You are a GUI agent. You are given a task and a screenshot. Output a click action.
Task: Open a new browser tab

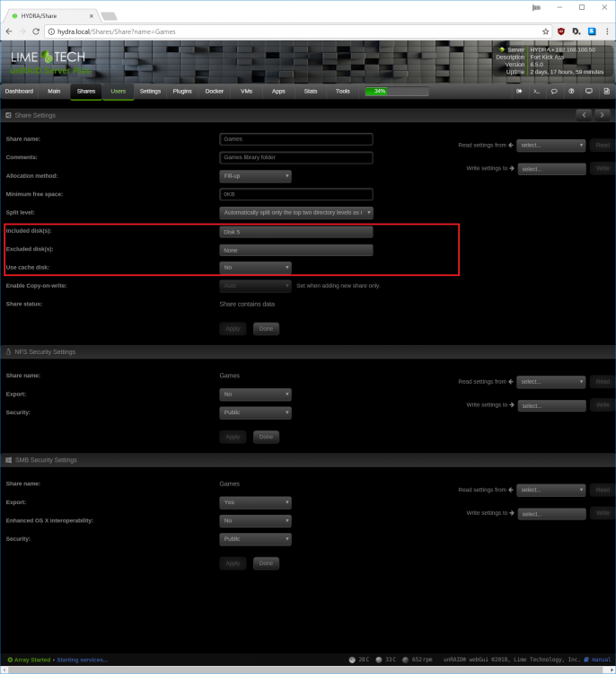click(x=110, y=16)
